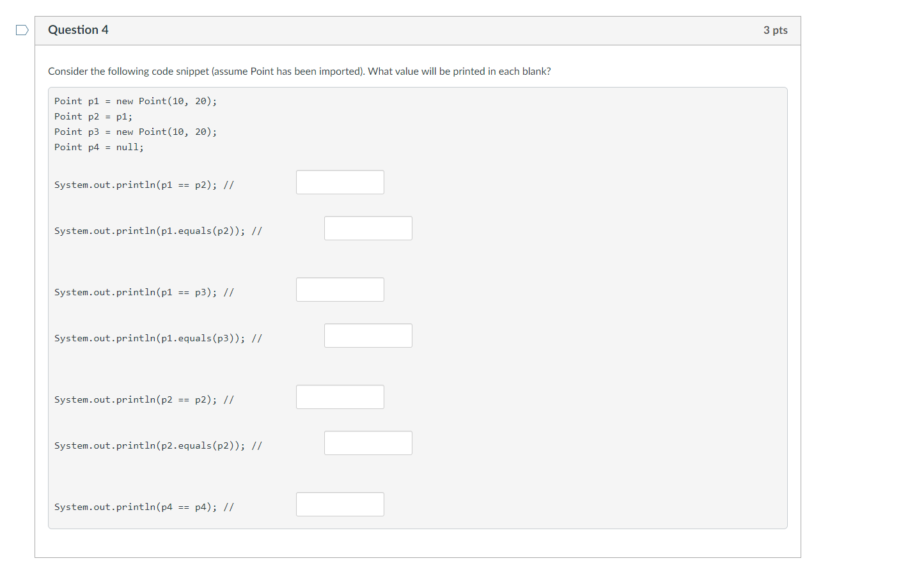Click the Question 4 heading
The image size is (924, 572).
coord(78,30)
